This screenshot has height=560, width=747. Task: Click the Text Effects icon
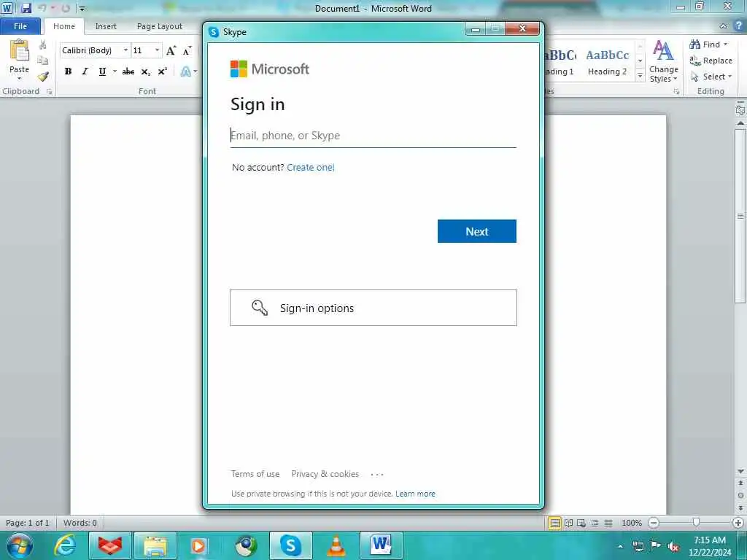point(185,71)
